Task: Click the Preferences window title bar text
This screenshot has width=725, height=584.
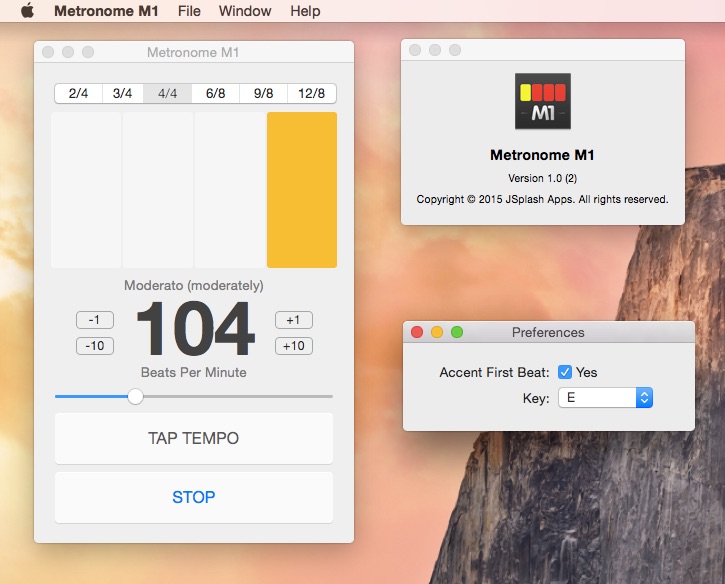Action: click(x=548, y=332)
